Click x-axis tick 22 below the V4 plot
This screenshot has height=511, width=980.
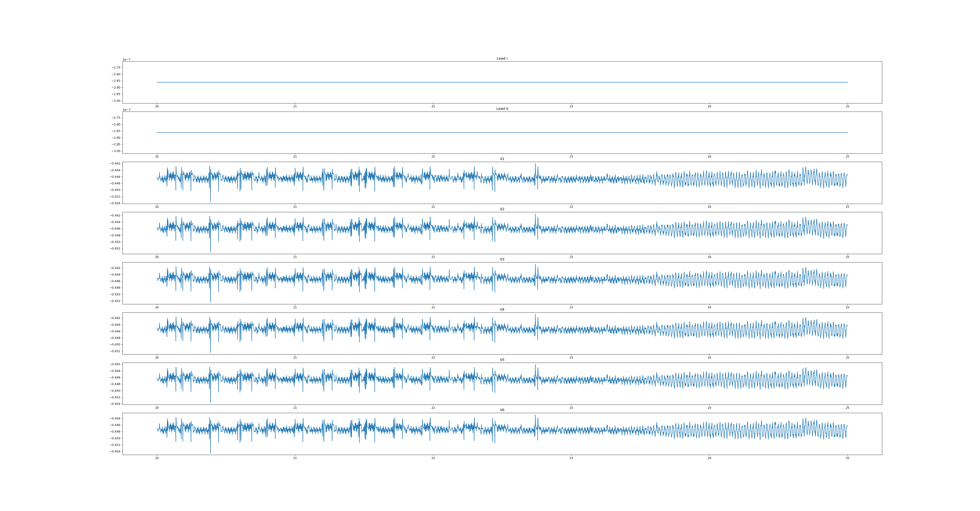(433, 357)
